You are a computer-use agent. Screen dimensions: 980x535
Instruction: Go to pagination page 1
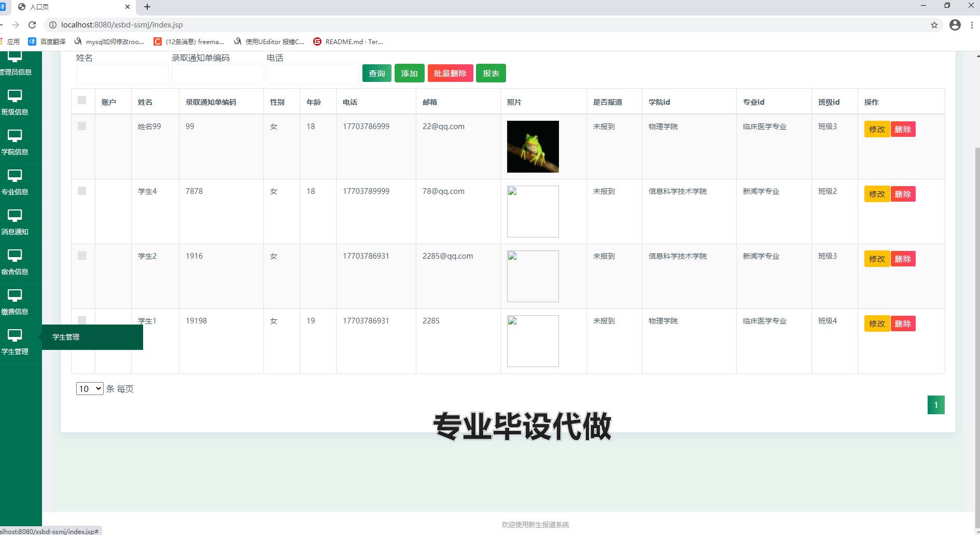click(936, 405)
